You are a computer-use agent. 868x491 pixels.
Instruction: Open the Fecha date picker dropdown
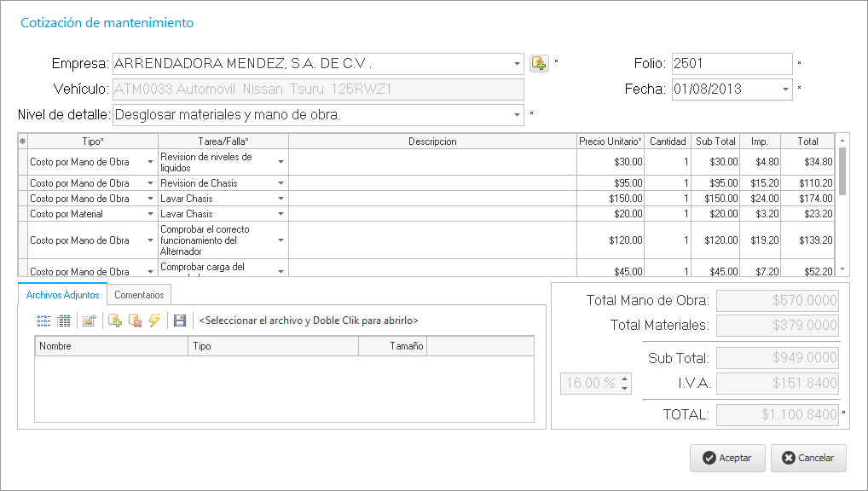785,89
